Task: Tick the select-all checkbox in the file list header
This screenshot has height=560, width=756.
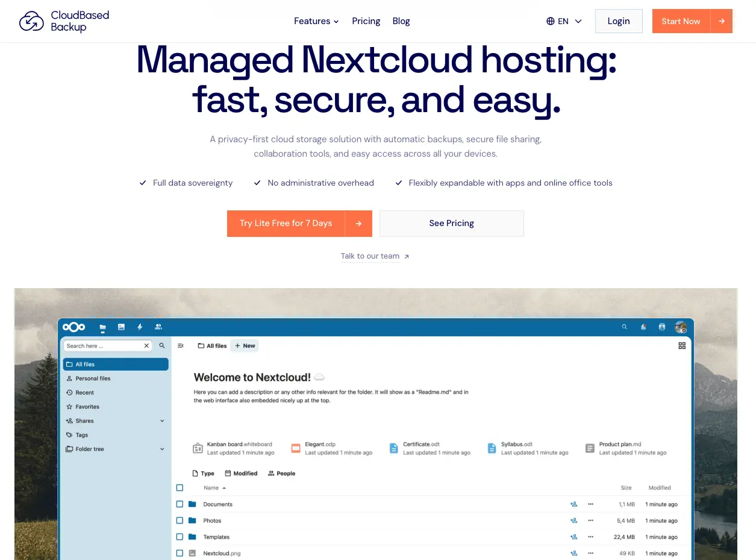Action: click(x=180, y=488)
